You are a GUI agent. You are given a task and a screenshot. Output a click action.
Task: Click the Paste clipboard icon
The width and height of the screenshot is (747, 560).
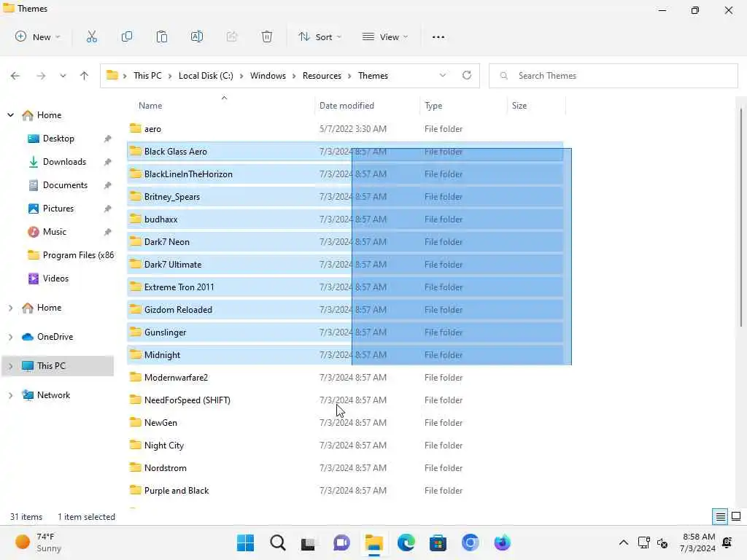(x=162, y=36)
